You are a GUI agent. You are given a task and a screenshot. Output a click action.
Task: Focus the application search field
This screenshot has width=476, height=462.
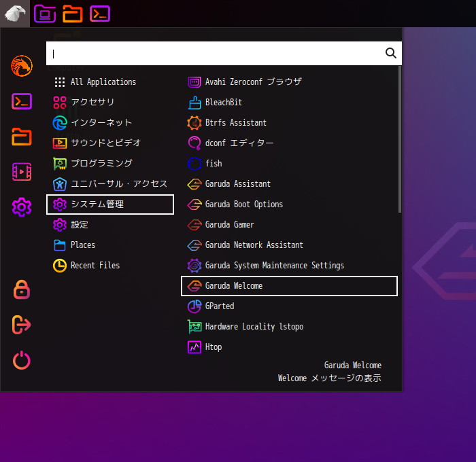coord(224,54)
